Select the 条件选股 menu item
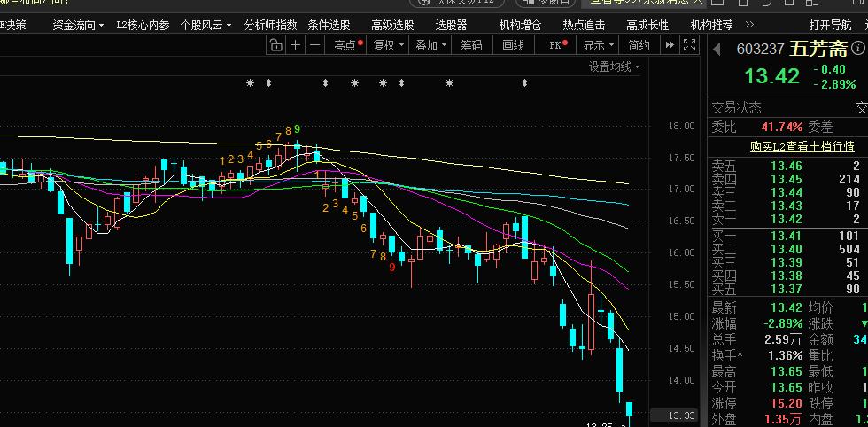The height and width of the screenshot is (427, 868). (329, 25)
